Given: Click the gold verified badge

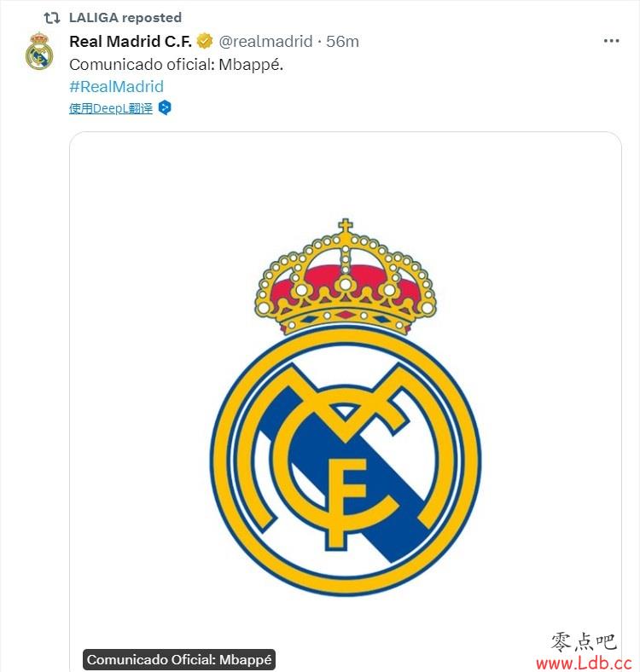Looking at the screenshot, I should point(205,41).
